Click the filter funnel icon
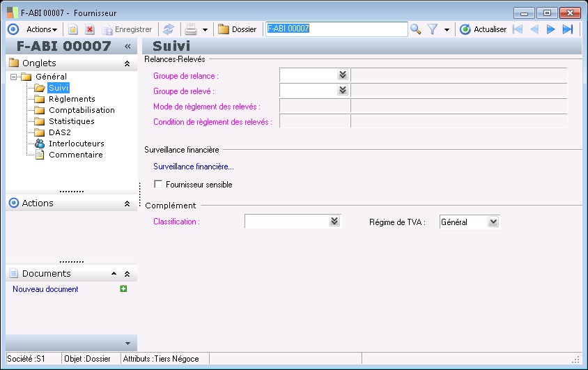The height and width of the screenshot is (370, 588). click(x=433, y=29)
